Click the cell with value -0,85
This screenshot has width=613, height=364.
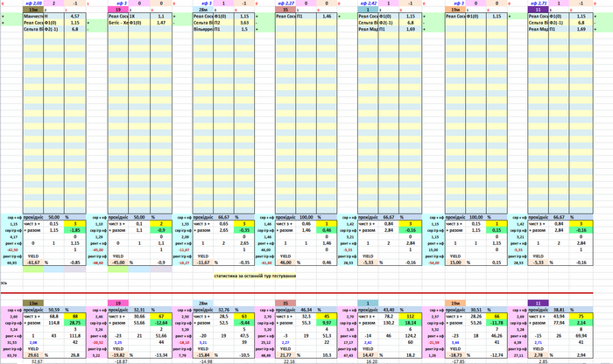74,262
